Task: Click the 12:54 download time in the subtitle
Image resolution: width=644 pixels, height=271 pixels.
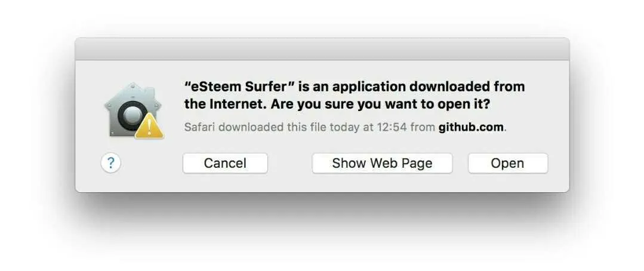Action: 390,127
